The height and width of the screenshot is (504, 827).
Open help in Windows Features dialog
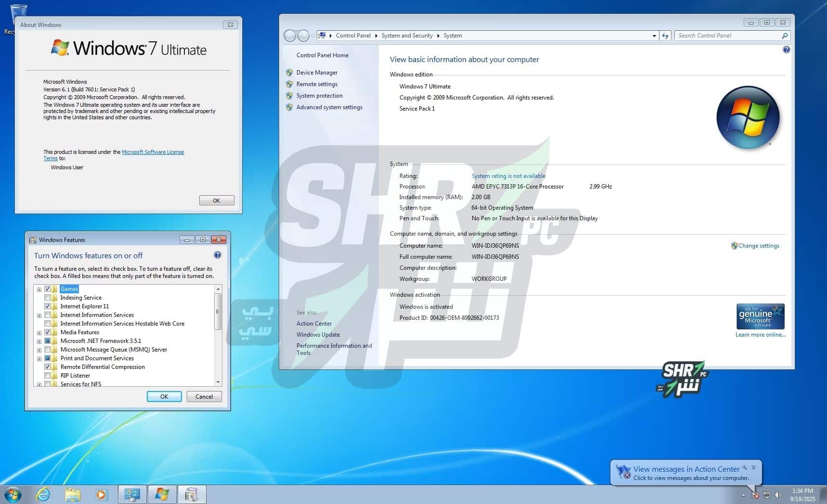(218, 255)
